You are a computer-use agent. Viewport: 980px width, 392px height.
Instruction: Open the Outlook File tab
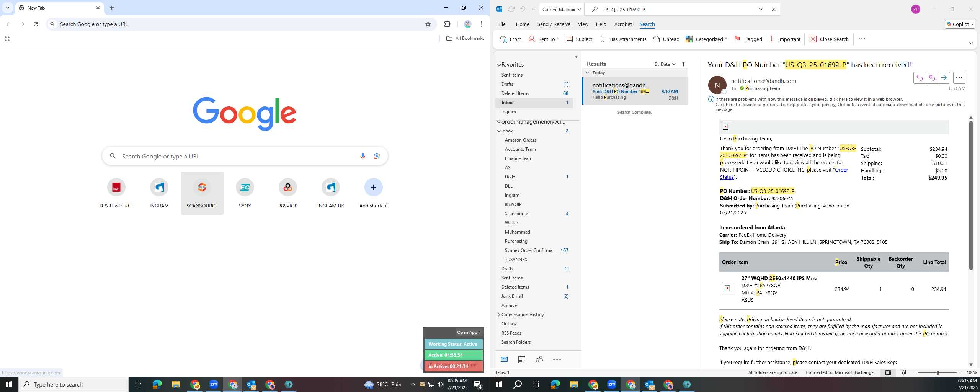[501, 24]
